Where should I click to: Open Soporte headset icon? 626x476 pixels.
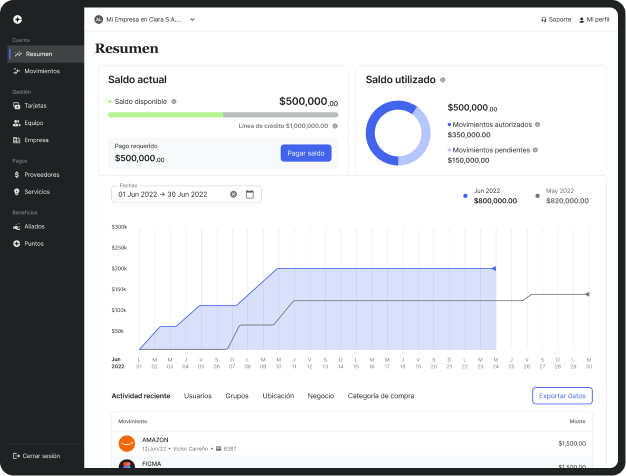(x=543, y=19)
